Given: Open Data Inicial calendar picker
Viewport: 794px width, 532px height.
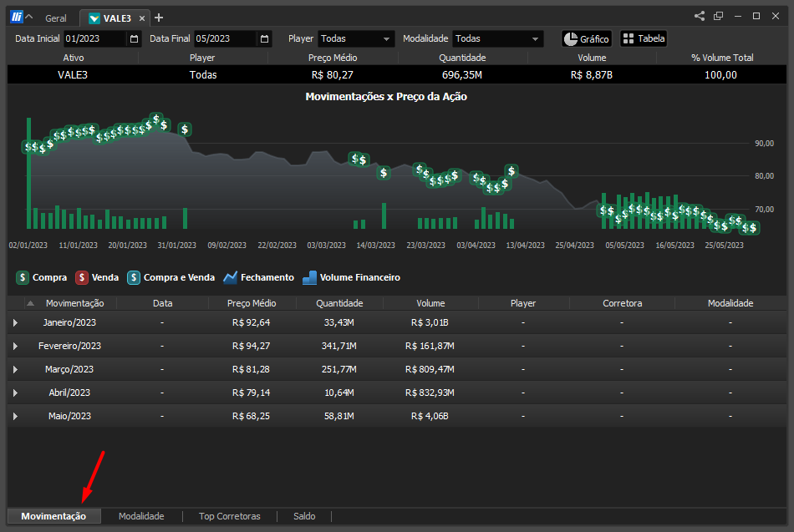Looking at the screenshot, I should (134, 39).
